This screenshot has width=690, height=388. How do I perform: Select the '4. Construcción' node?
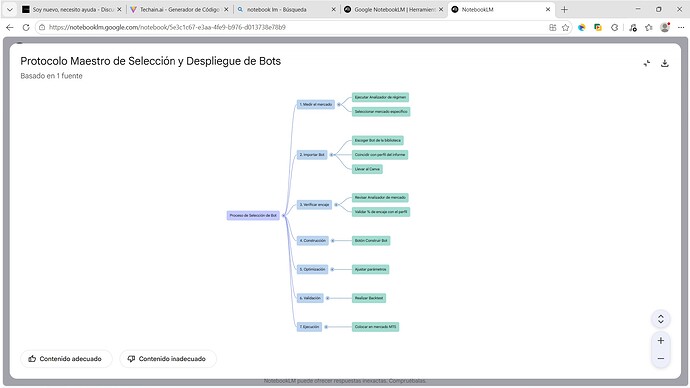pos(313,241)
